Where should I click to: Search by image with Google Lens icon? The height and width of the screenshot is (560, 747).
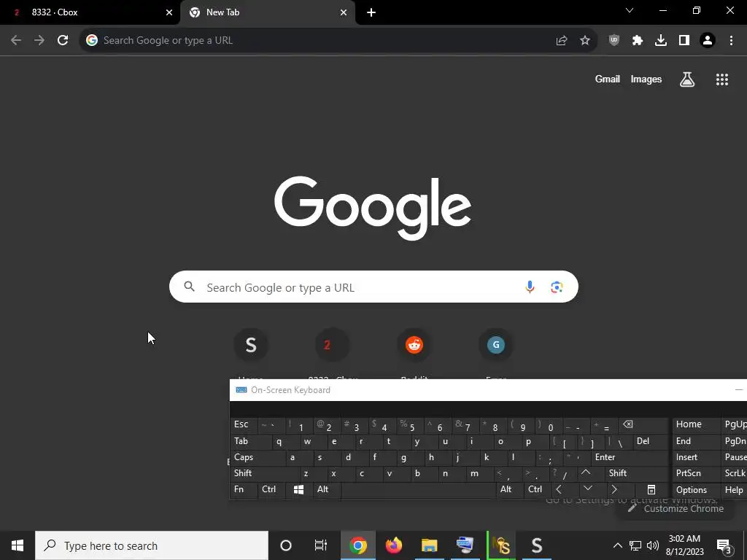point(557,287)
